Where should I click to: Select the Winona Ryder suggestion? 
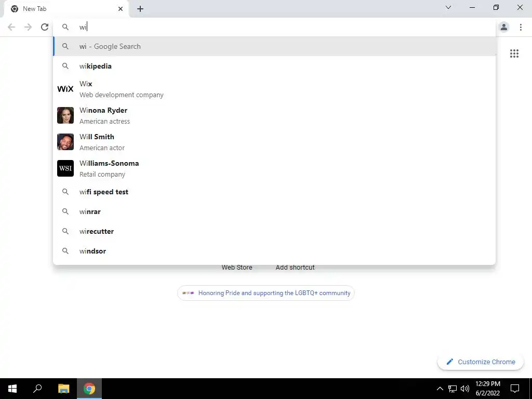(x=274, y=115)
